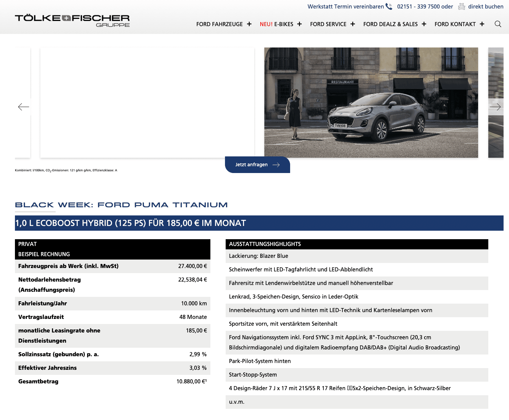Click the Fahrzeugpreis value 27.400,00 €
The height and width of the screenshot is (420, 509).
click(x=192, y=266)
